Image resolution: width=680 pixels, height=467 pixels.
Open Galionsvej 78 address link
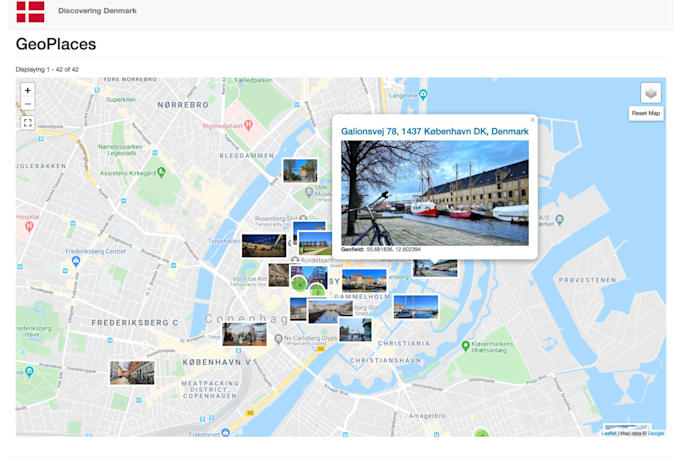[435, 131]
